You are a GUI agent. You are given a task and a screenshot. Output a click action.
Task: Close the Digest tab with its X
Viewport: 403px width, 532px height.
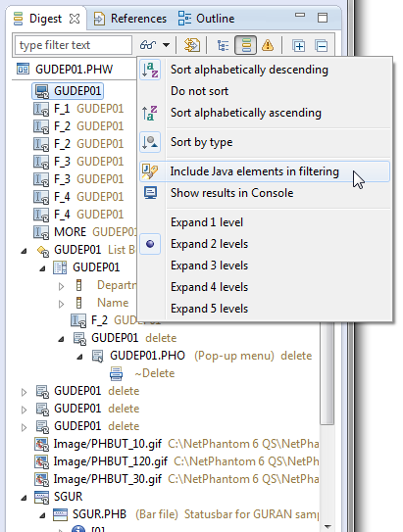(75, 19)
